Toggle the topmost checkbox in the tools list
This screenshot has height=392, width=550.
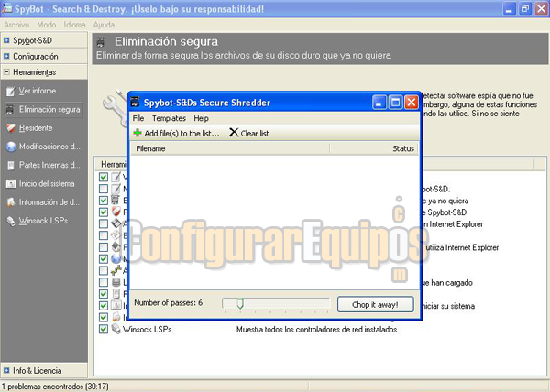point(104,177)
